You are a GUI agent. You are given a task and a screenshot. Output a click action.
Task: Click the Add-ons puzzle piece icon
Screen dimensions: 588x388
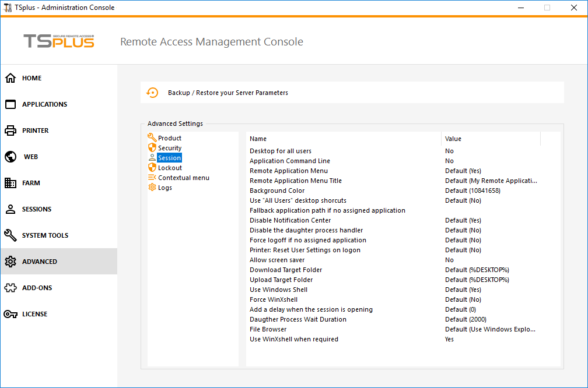[10, 288]
